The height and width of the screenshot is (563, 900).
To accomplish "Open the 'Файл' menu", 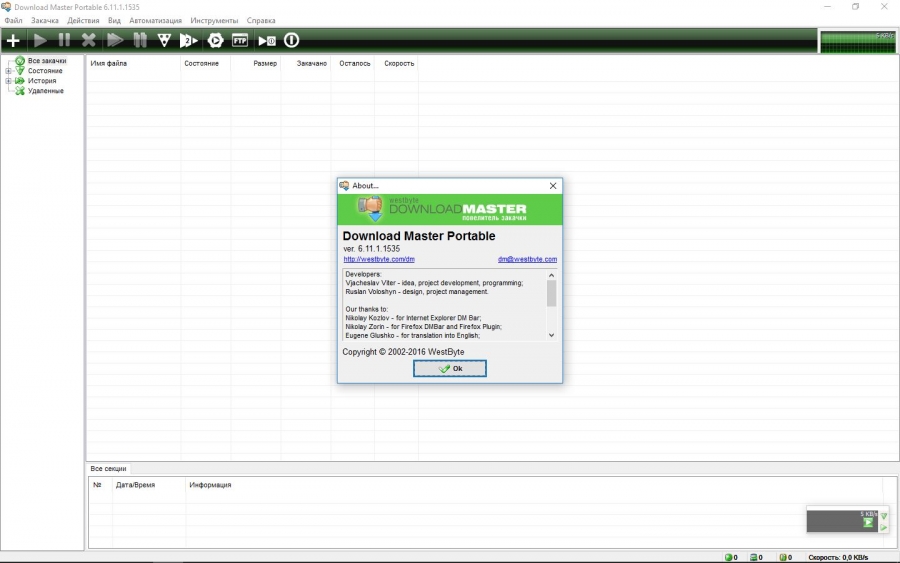I will [13, 21].
